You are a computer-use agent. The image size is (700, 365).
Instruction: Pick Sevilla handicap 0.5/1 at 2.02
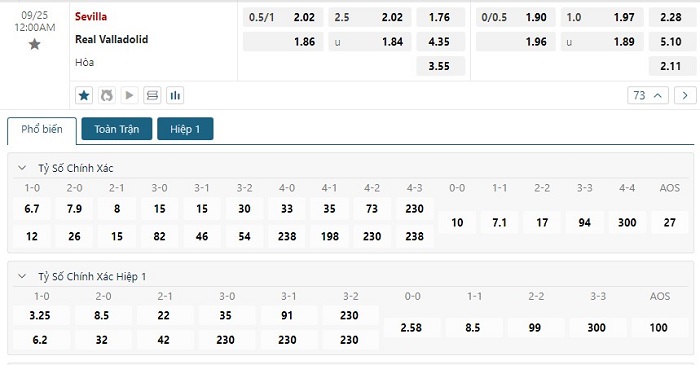(x=283, y=17)
